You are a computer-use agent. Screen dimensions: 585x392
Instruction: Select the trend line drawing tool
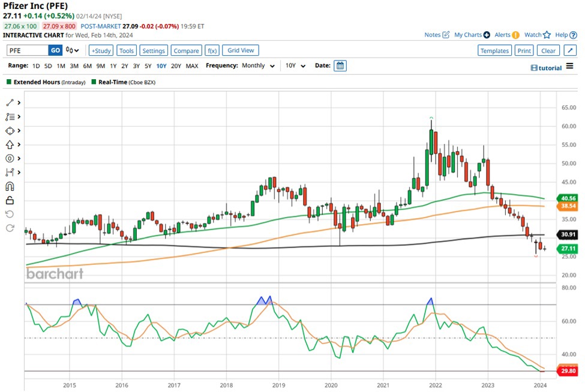pos(10,102)
